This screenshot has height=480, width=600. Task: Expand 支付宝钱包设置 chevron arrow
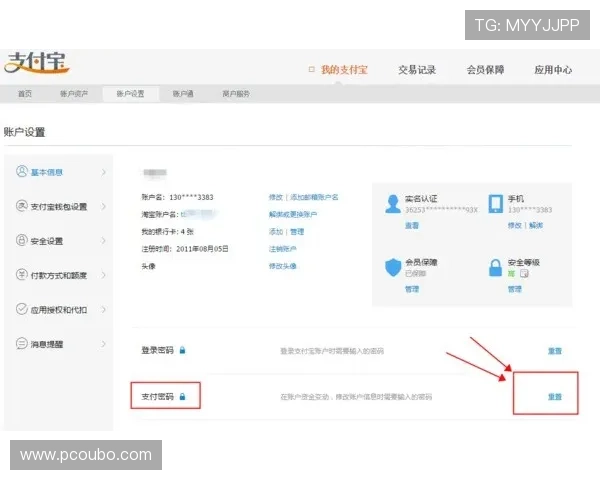[x=103, y=207]
